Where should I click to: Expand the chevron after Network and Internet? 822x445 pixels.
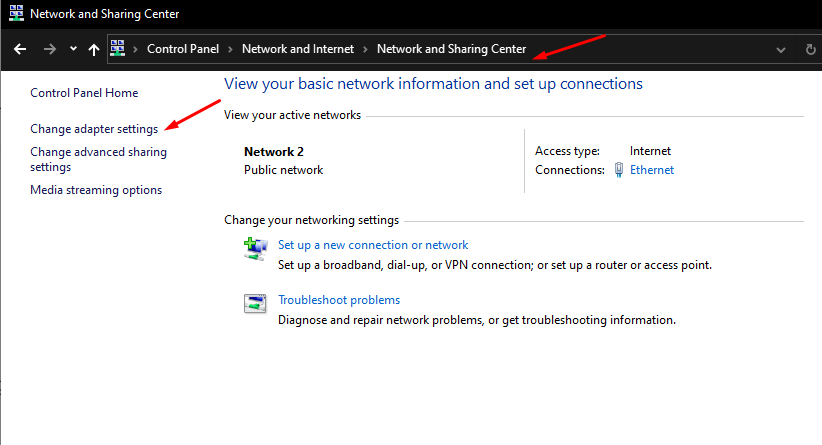pyautogui.click(x=366, y=49)
